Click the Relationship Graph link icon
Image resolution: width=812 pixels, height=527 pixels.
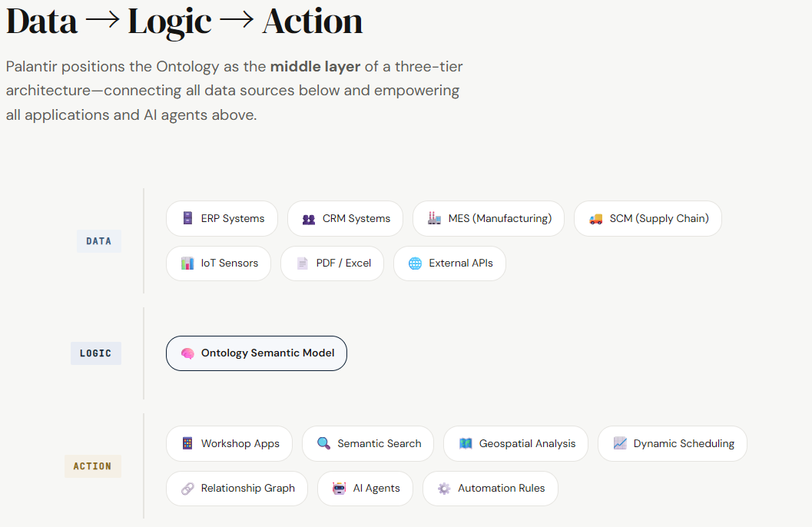187,488
